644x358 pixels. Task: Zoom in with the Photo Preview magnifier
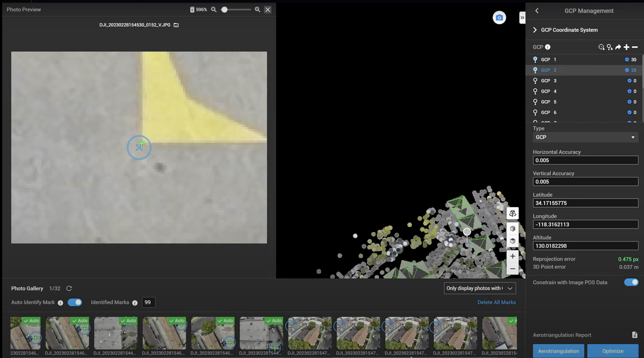[257, 10]
